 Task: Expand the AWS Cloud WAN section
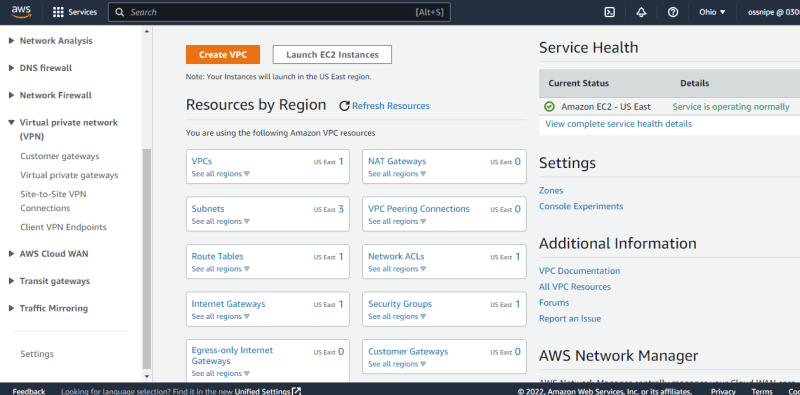click(x=12, y=254)
